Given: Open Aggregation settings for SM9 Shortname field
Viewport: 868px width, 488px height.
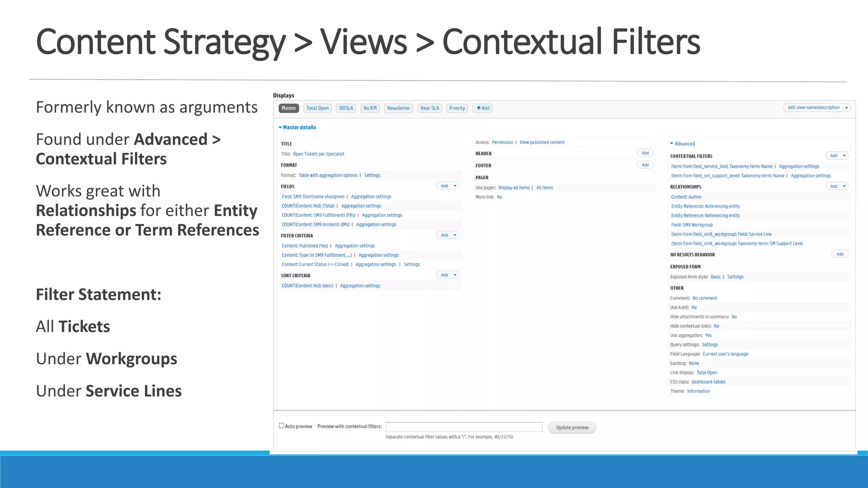Looking at the screenshot, I should (x=371, y=197).
